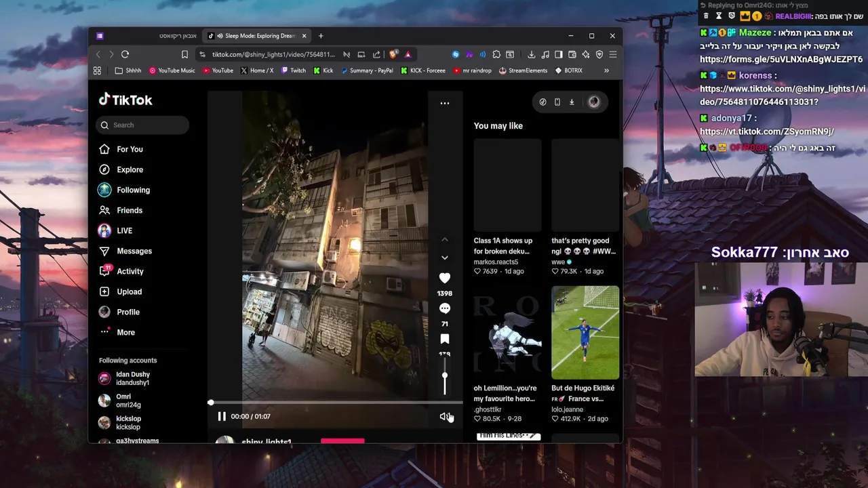Open the picture-in-picture icon in the address bar
This screenshot has height=488, width=868.
(361, 54)
